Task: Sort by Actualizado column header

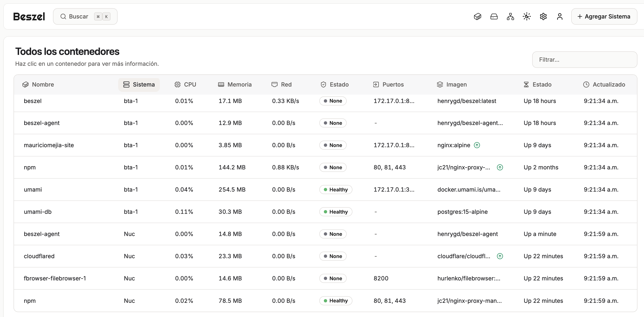Action: click(x=604, y=84)
